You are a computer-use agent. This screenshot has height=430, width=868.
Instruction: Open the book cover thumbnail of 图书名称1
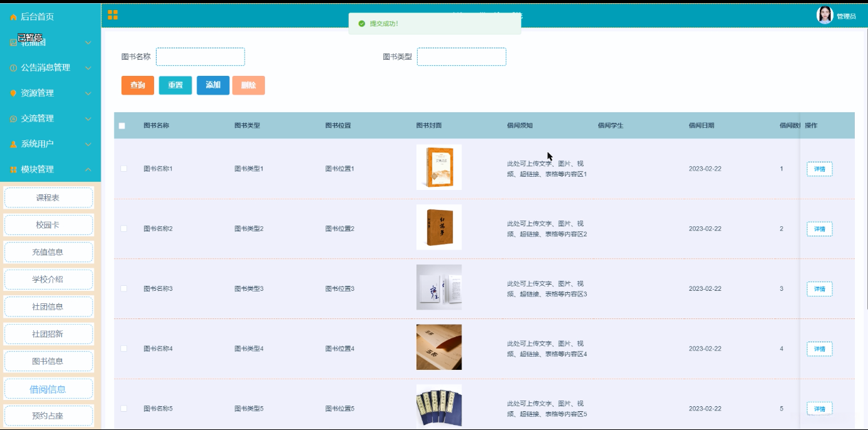coord(439,167)
